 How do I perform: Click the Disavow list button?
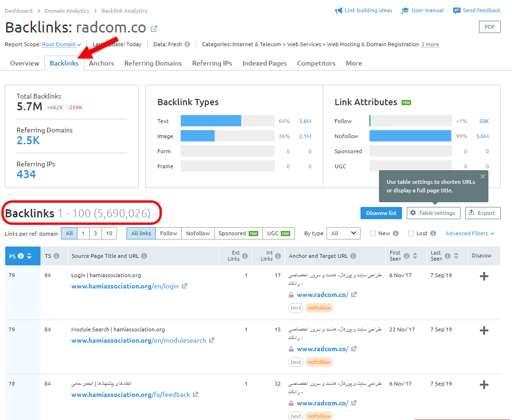(381, 213)
